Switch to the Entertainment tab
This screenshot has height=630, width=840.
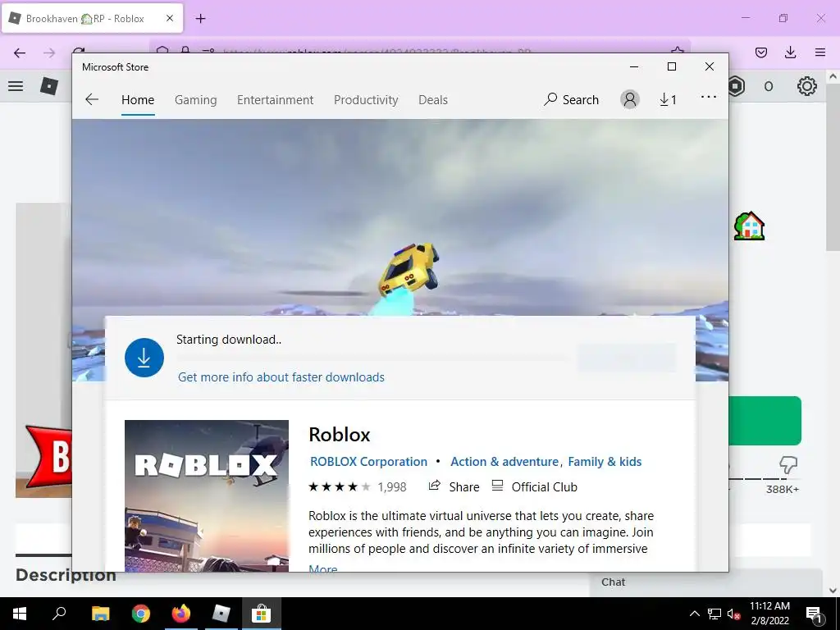pyautogui.click(x=276, y=99)
